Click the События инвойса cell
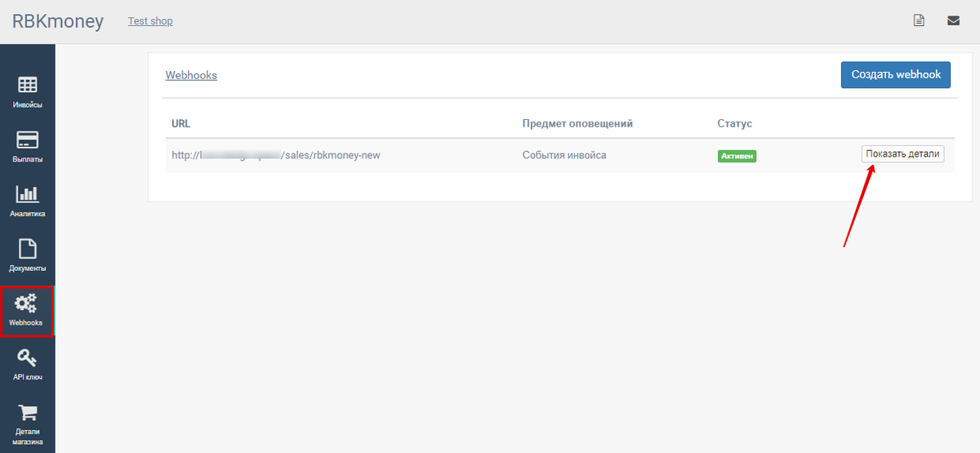 [564, 155]
